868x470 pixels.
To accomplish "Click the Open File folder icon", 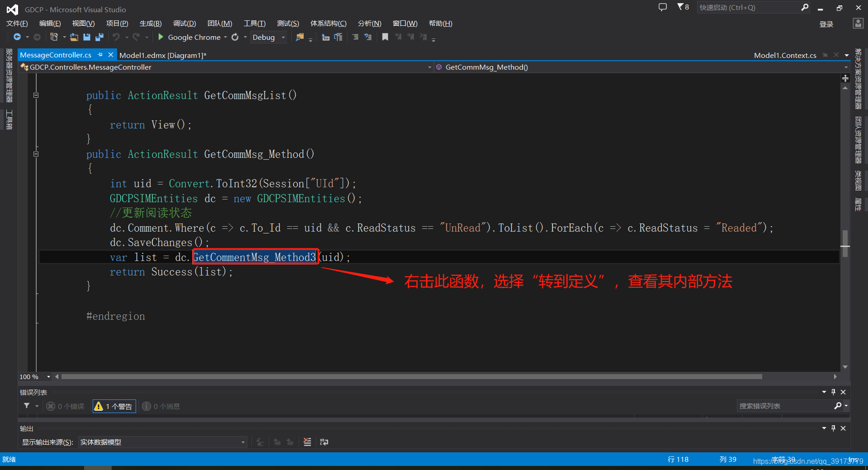I will [74, 37].
